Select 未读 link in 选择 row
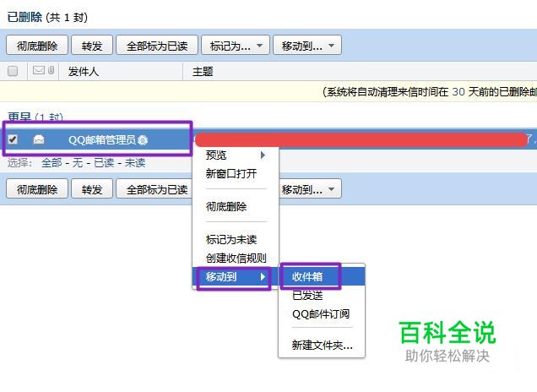537x392 pixels. click(x=135, y=162)
